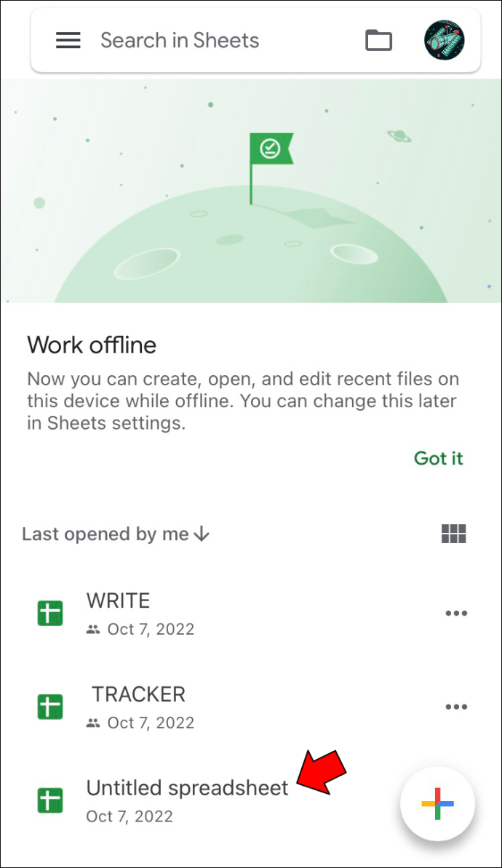Open more options for TRACKER file

click(456, 707)
